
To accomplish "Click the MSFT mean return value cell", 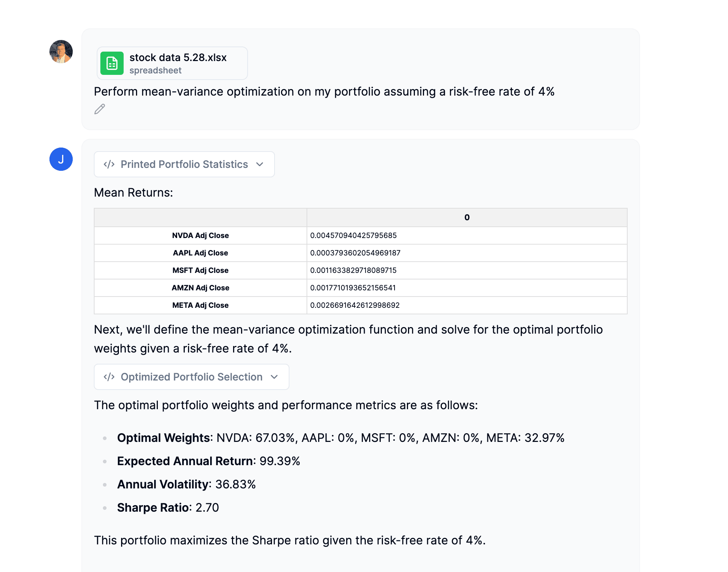I will [x=353, y=270].
